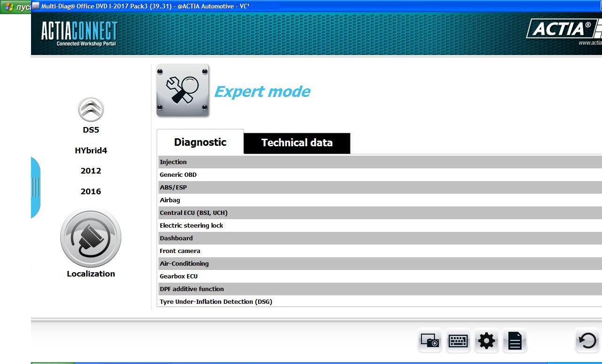Select the Gearbox ECU row
This screenshot has width=602, height=364.
coord(380,276)
